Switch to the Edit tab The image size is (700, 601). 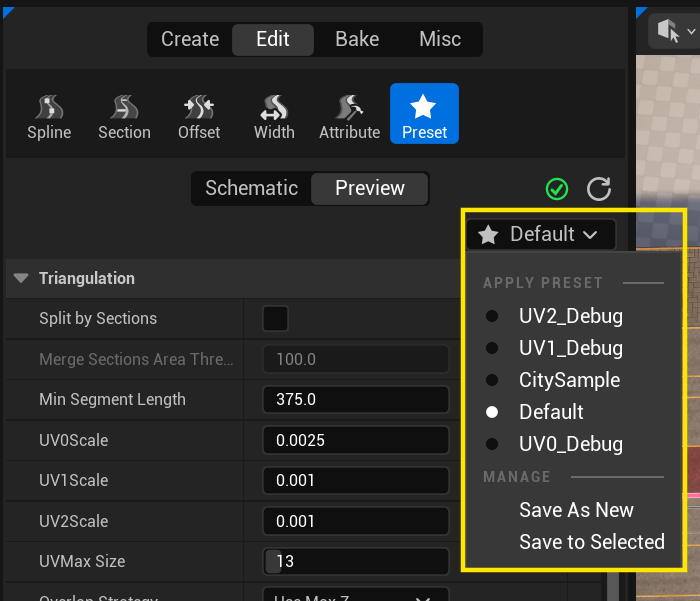(x=273, y=39)
